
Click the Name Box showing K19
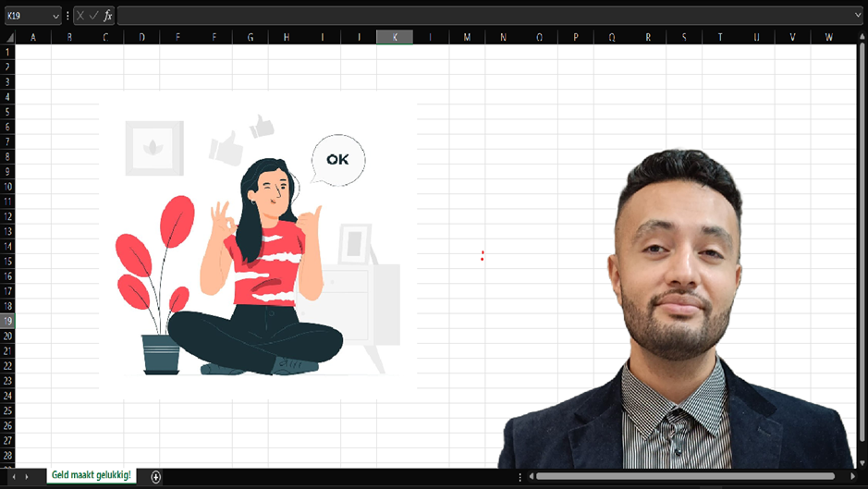coord(26,16)
